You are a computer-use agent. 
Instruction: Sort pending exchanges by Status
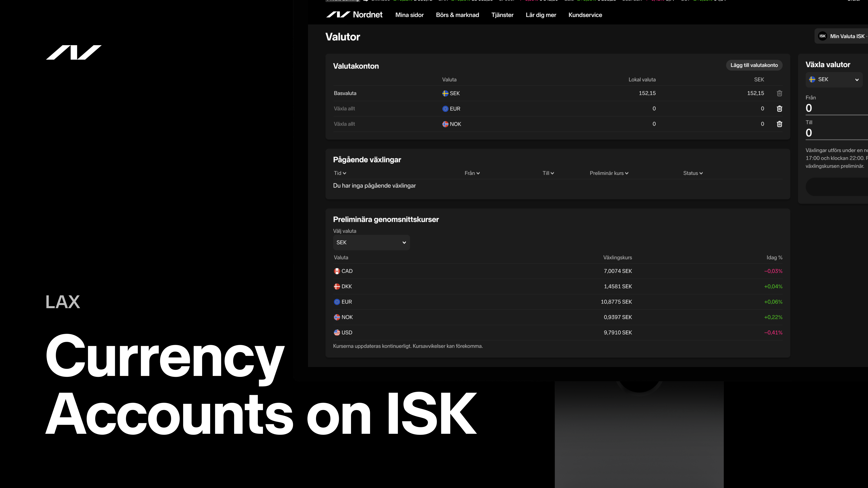click(693, 173)
